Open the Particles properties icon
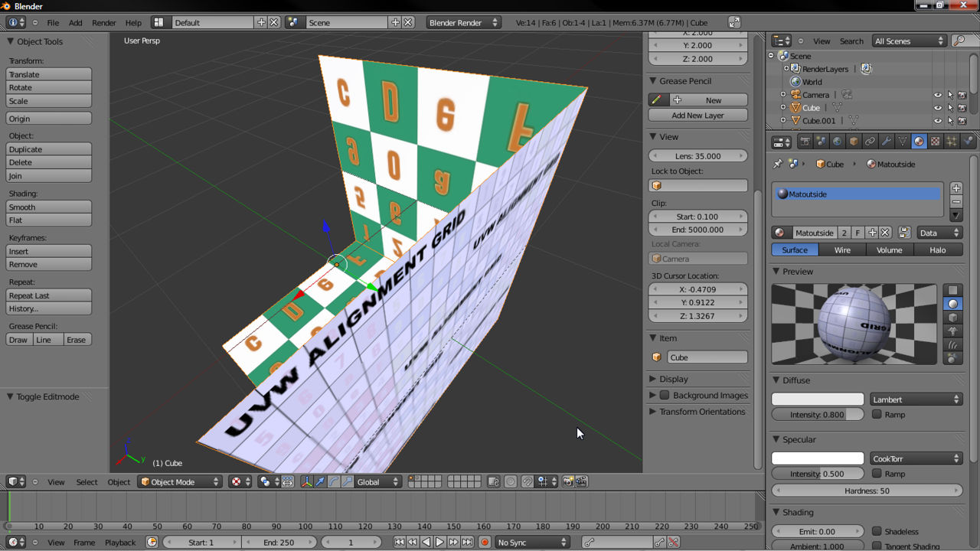This screenshot has width=980, height=551. (952, 142)
